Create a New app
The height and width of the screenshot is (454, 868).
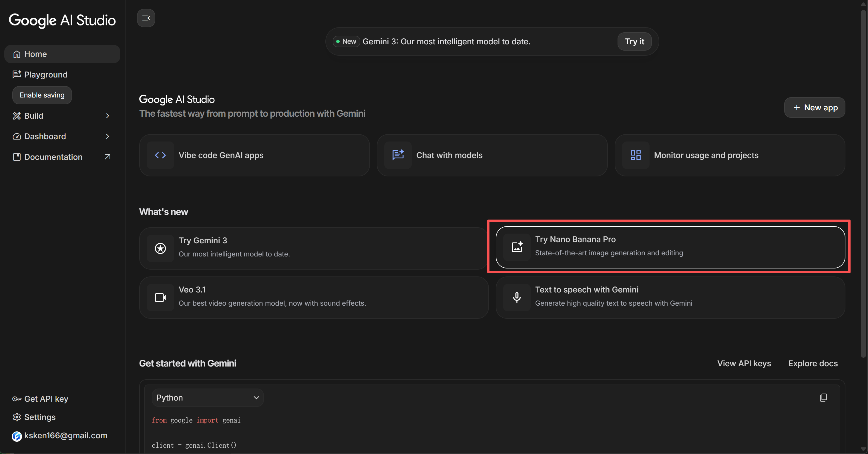(x=815, y=107)
